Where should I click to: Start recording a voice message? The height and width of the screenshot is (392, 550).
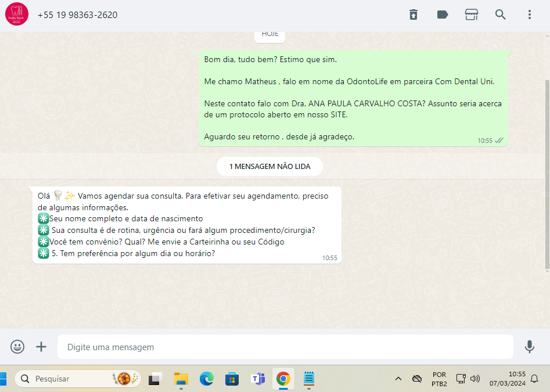[530, 347]
